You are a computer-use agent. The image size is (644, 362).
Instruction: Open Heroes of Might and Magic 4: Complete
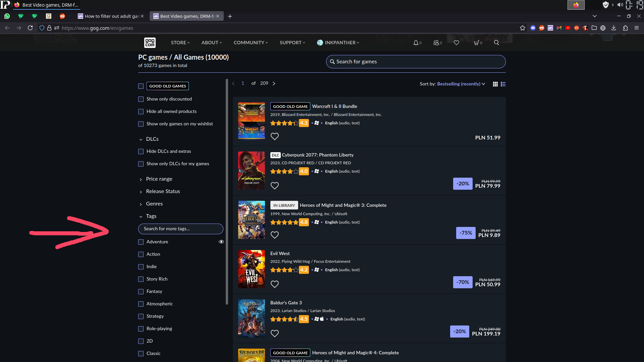click(x=356, y=353)
